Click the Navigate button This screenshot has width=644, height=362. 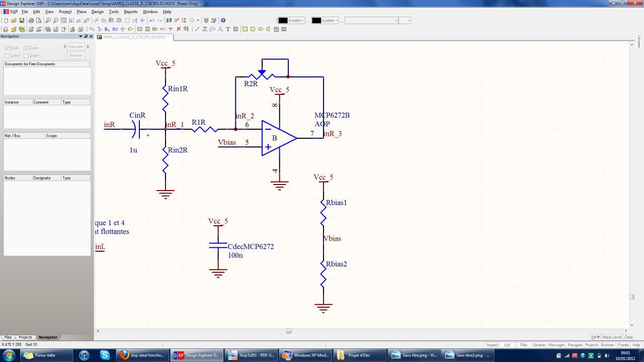(x=76, y=47)
